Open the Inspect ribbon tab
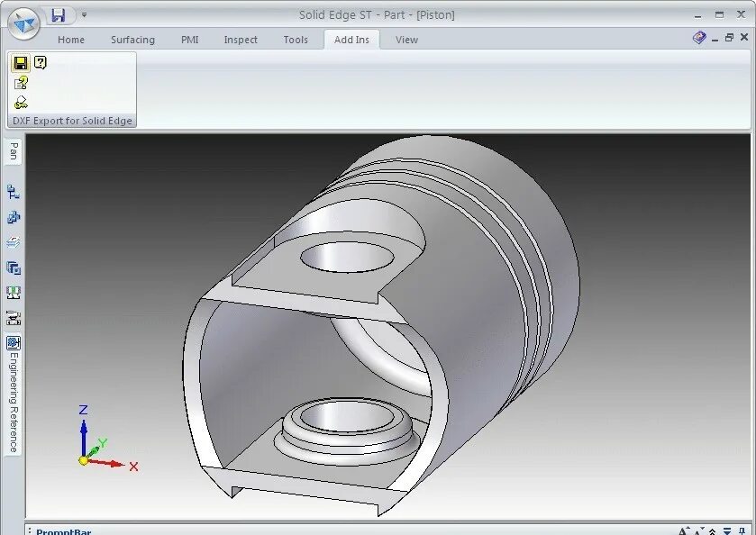Screen dimensions: 756x535 coord(240,40)
